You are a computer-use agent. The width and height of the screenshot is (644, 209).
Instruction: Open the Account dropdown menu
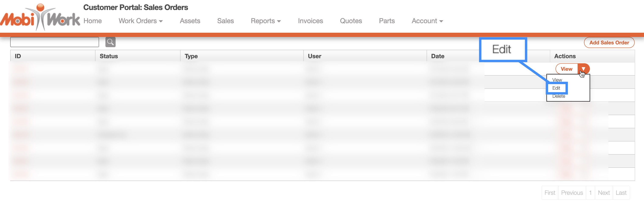click(427, 21)
